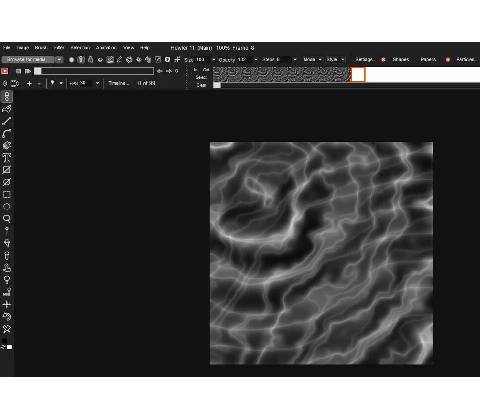Remove a frame with the minus icon

[39, 83]
